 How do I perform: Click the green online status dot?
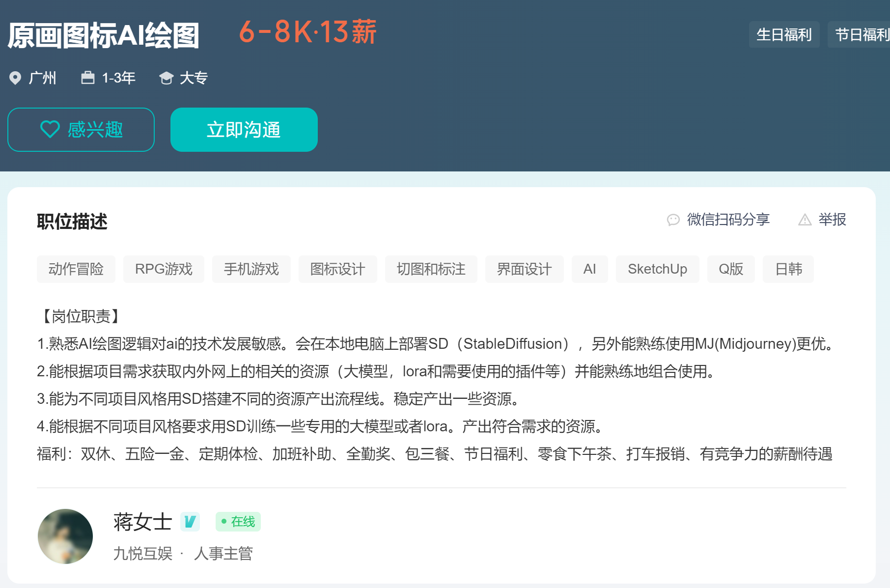coord(224,522)
